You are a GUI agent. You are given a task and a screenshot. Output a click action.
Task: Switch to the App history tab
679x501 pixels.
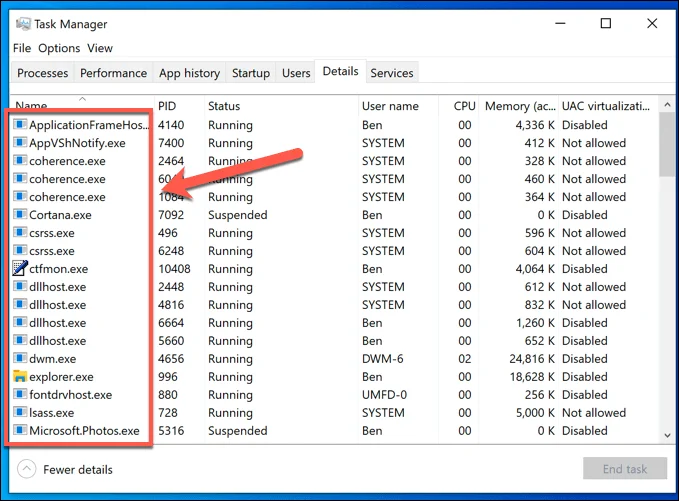[189, 73]
